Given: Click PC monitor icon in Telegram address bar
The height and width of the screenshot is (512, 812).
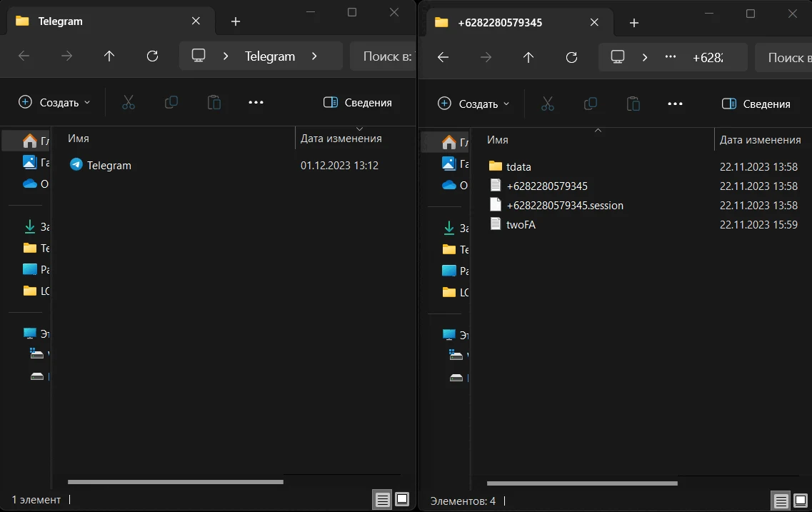Looking at the screenshot, I should 199,56.
